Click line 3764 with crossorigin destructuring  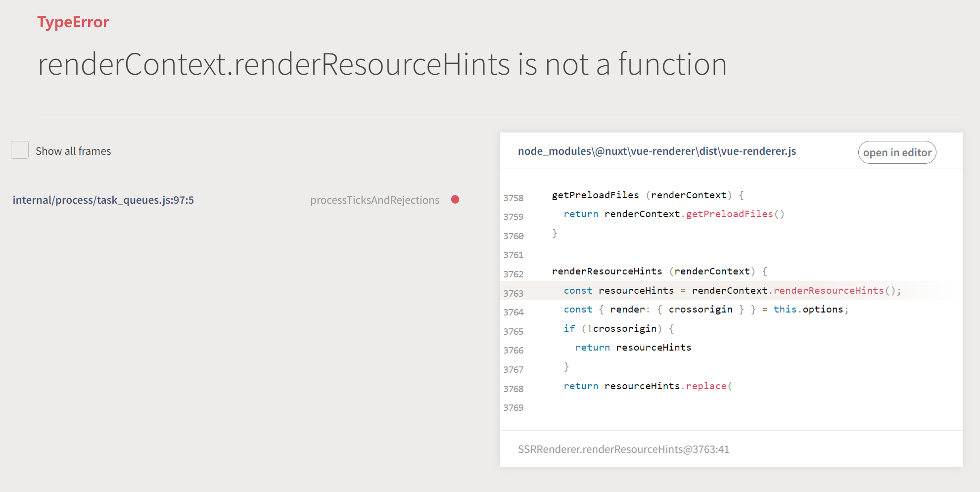coord(706,310)
